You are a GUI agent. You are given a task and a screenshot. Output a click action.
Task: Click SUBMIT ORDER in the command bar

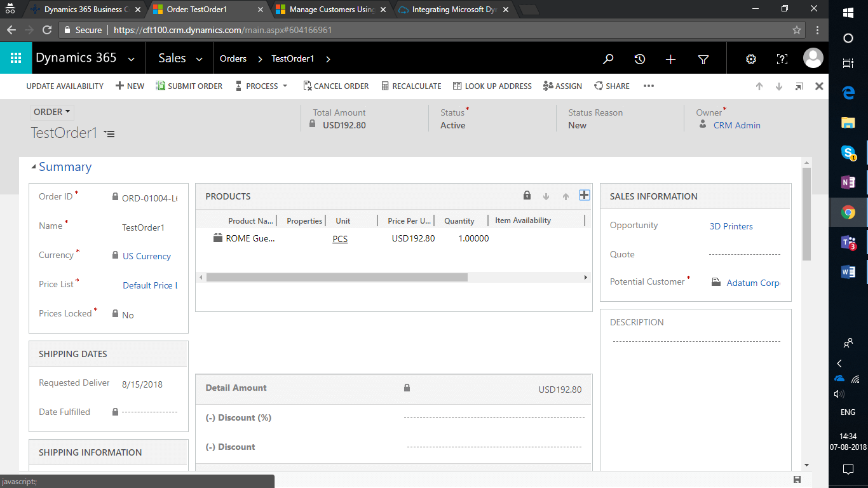[189, 86]
